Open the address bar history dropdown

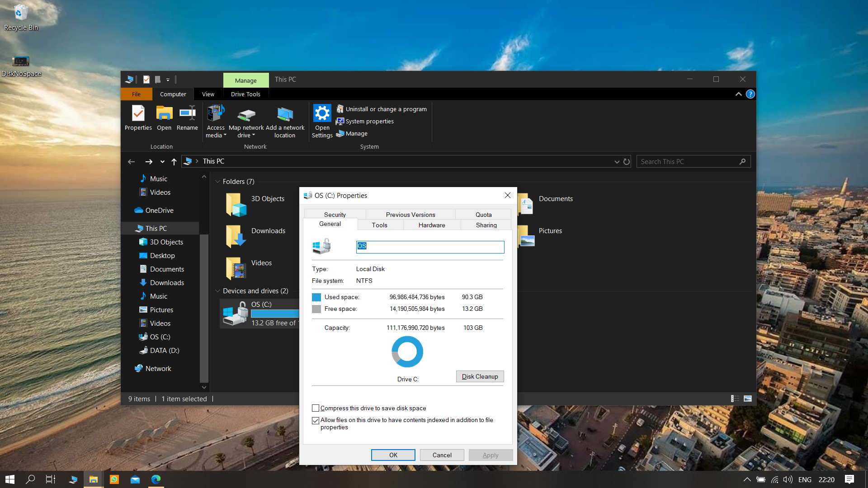[x=617, y=162]
